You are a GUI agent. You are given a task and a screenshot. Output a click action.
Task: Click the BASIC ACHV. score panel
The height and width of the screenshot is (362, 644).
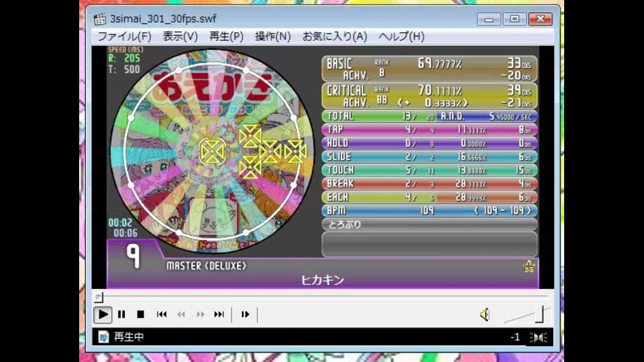[x=429, y=68]
